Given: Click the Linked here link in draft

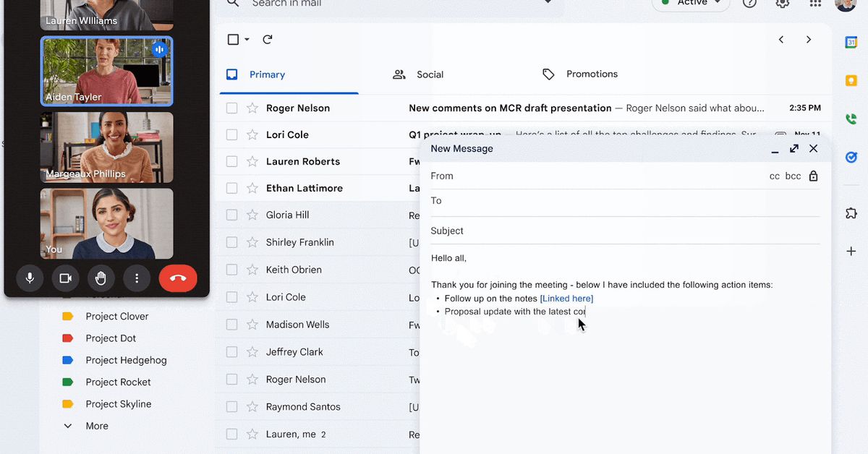Looking at the screenshot, I should pos(566,299).
